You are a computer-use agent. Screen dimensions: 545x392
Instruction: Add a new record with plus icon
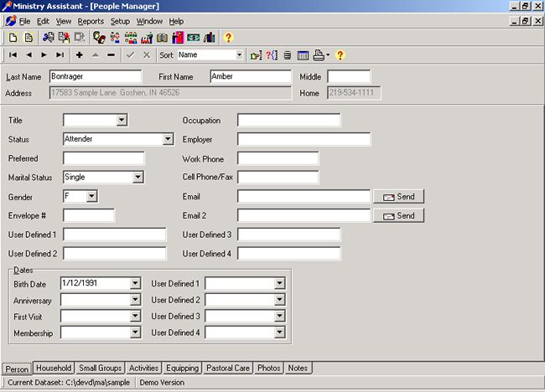80,55
